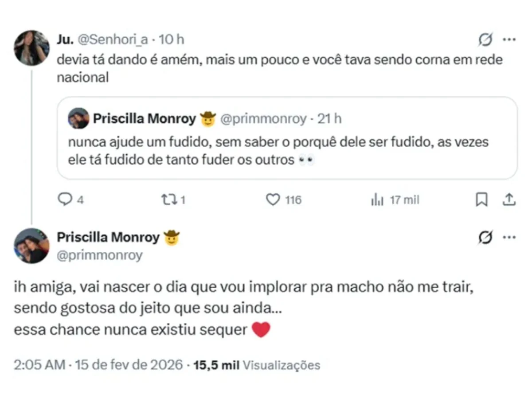532x399 pixels.
Task: Click Priscilla Monroy name in main reply
Action: coord(108,238)
